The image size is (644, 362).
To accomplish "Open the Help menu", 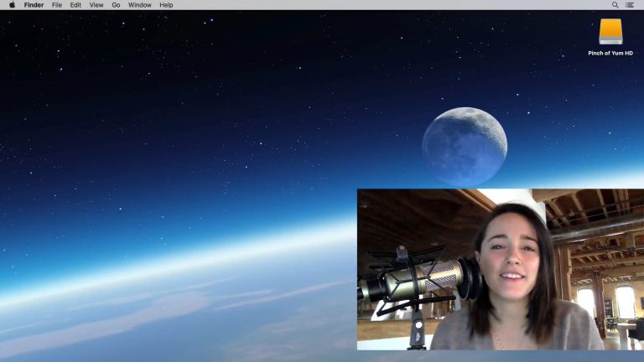I will 166,5.
